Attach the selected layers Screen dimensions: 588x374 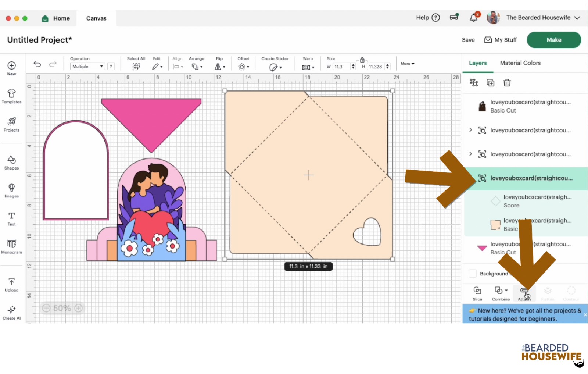tap(524, 292)
